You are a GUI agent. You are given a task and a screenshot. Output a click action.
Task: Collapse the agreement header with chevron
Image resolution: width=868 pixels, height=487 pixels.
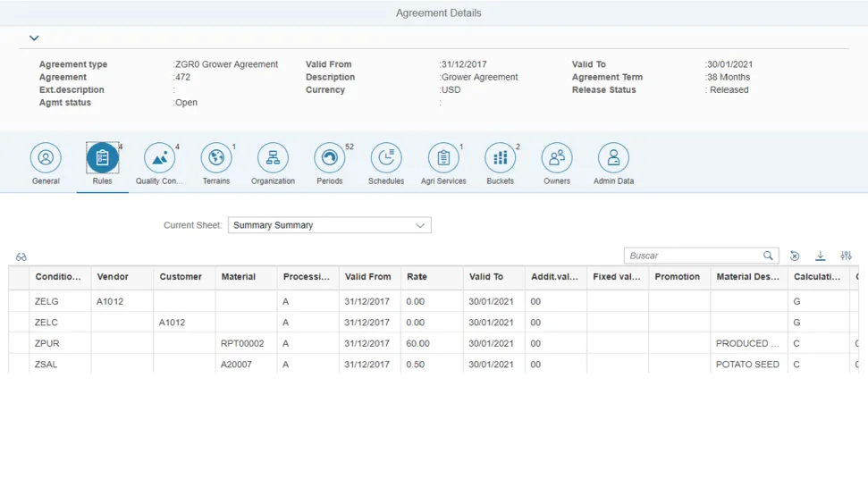(34, 38)
